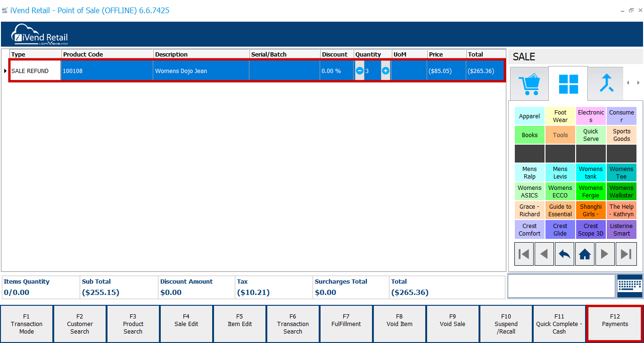Open F7 FulFillment

pos(346,324)
